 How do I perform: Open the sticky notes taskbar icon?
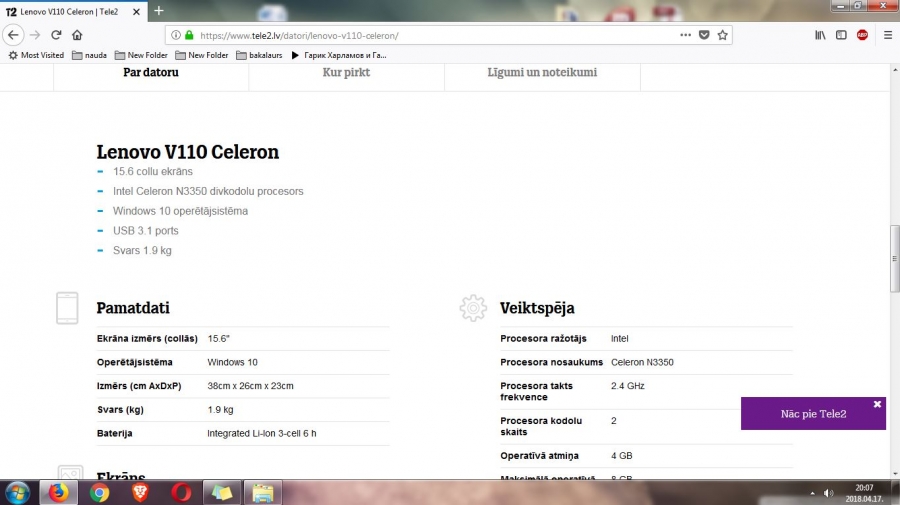tap(222, 492)
